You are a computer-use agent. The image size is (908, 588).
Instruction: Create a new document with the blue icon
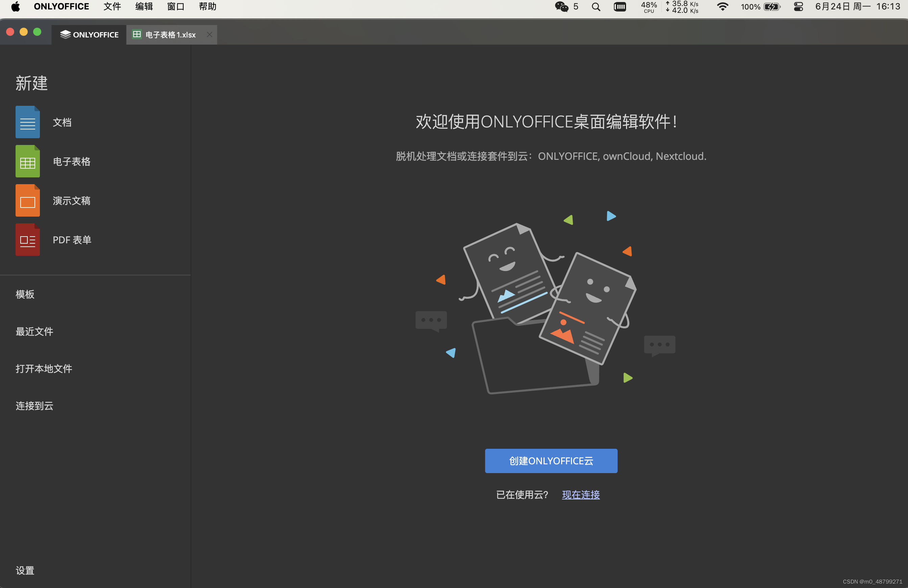pyautogui.click(x=27, y=122)
